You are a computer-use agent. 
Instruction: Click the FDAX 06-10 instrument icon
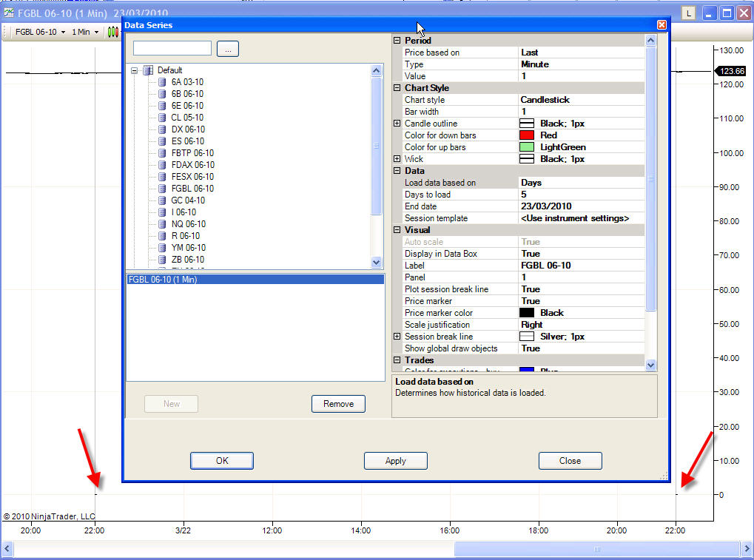tap(163, 165)
